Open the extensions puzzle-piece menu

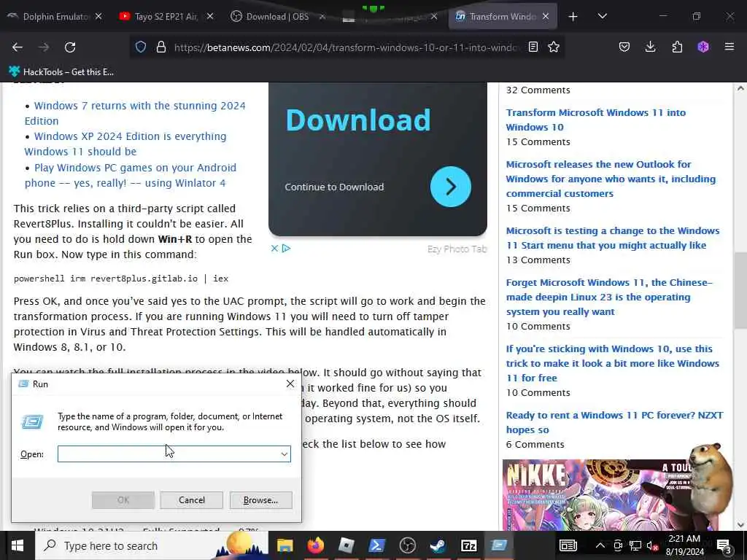pyautogui.click(x=677, y=47)
